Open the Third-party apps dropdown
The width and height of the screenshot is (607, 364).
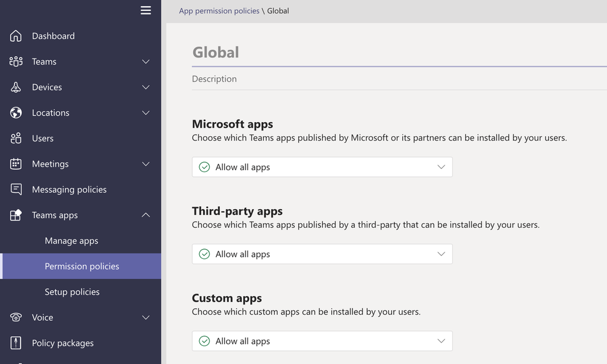[322, 254]
